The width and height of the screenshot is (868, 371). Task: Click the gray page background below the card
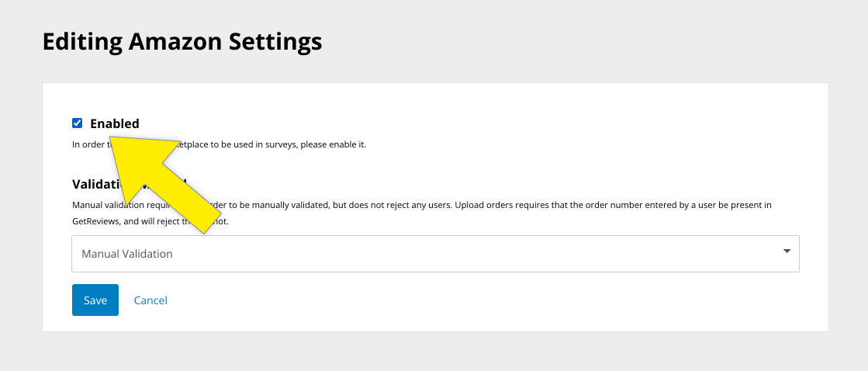click(x=434, y=353)
